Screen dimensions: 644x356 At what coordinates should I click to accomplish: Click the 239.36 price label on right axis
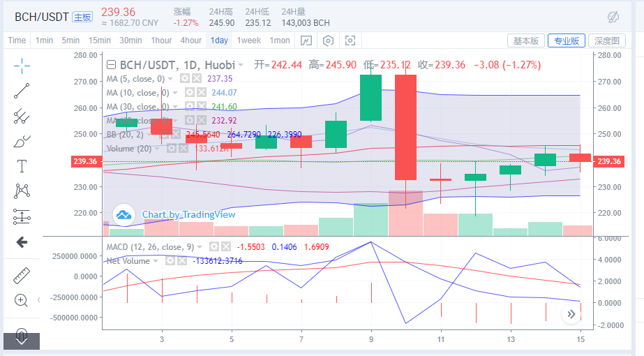point(609,161)
